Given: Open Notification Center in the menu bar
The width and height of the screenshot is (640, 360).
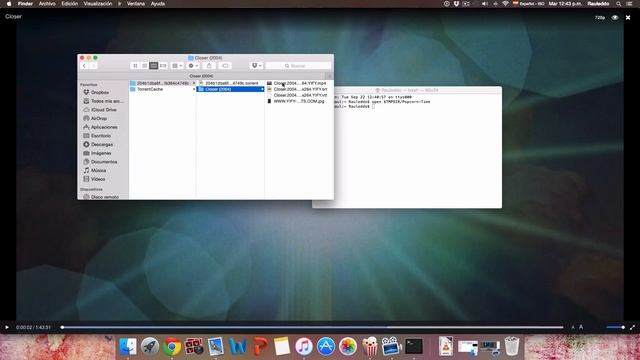Looking at the screenshot, I should [629, 4].
